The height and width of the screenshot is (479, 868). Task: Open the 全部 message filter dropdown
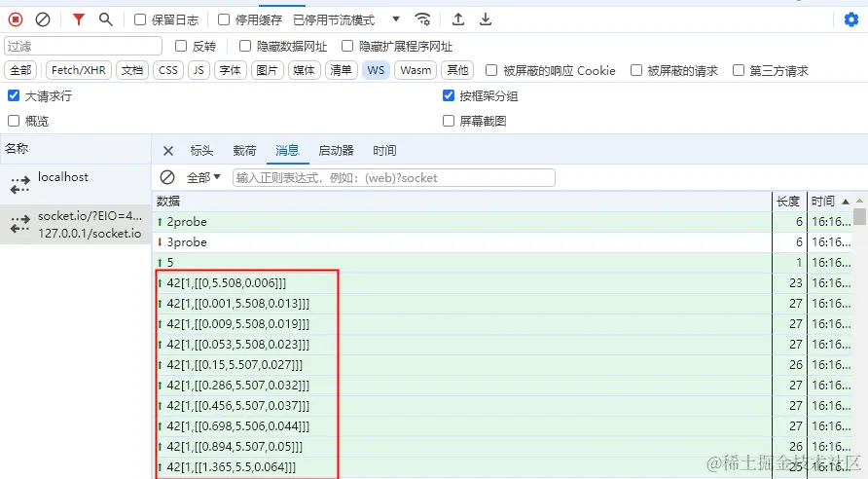coord(203,177)
